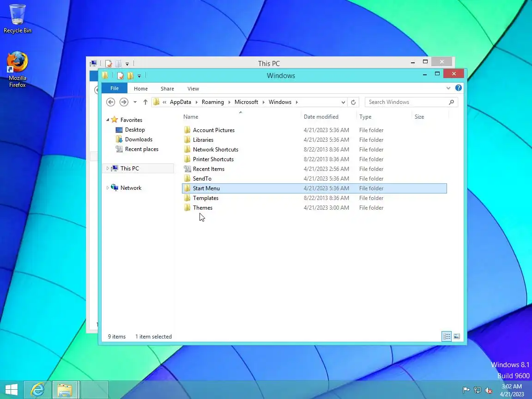Viewport: 532px width, 399px height.
Task: Open the Explorer Help icon
Action: (x=459, y=88)
